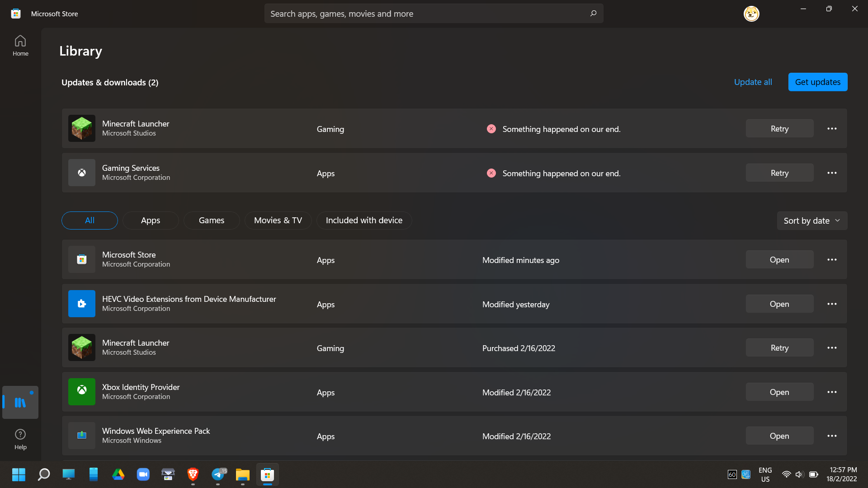The height and width of the screenshot is (488, 868).
Task: Select the Apps filter tab
Action: tap(151, 221)
